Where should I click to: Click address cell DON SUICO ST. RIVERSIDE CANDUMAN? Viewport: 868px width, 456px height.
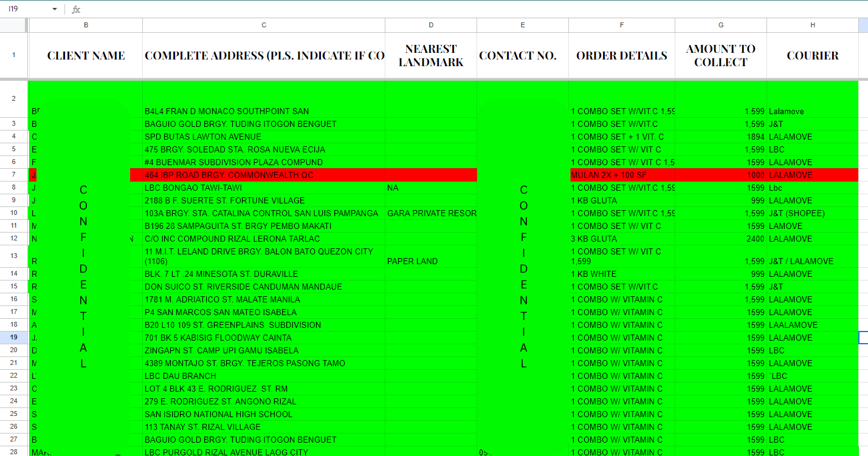pos(264,287)
